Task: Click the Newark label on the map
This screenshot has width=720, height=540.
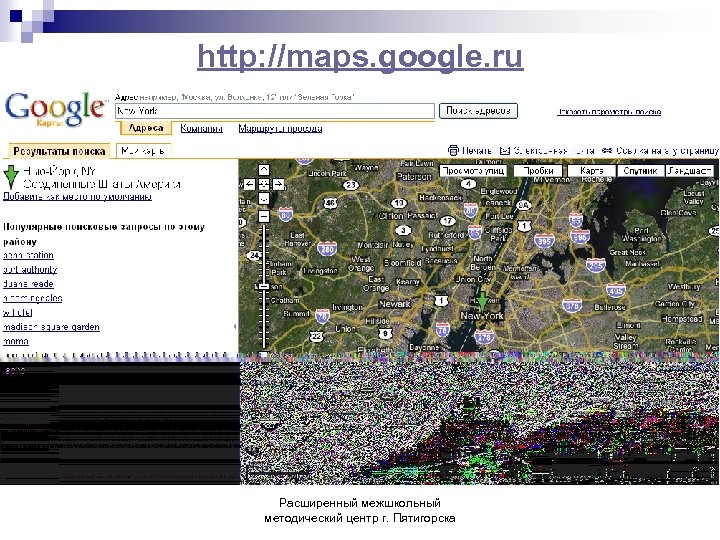Action: (394, 304)
